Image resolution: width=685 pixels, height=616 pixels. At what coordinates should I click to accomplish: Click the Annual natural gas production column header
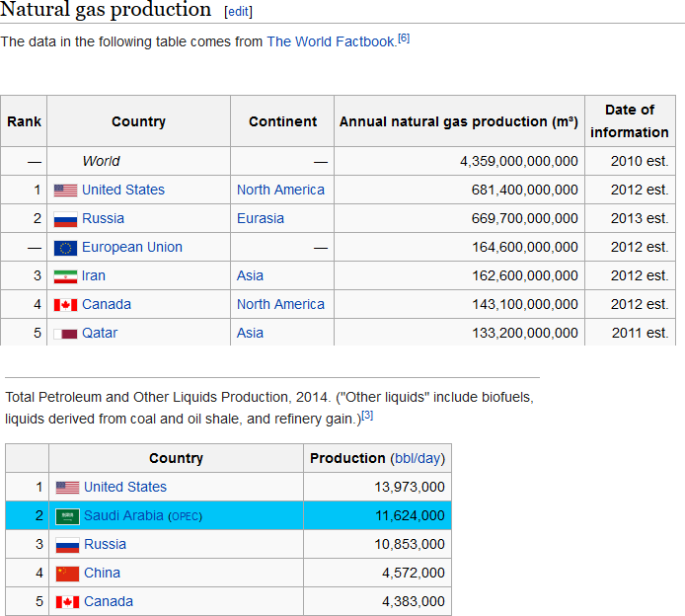coord(459,121)
